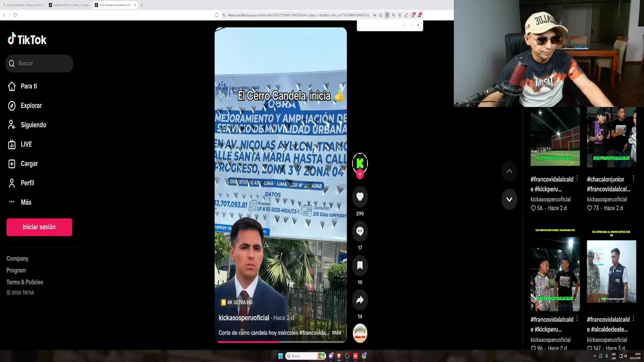This screenshot has height=362, width=644.
Task: Open options menu for #alcaldedeate video
Action: 633,319
